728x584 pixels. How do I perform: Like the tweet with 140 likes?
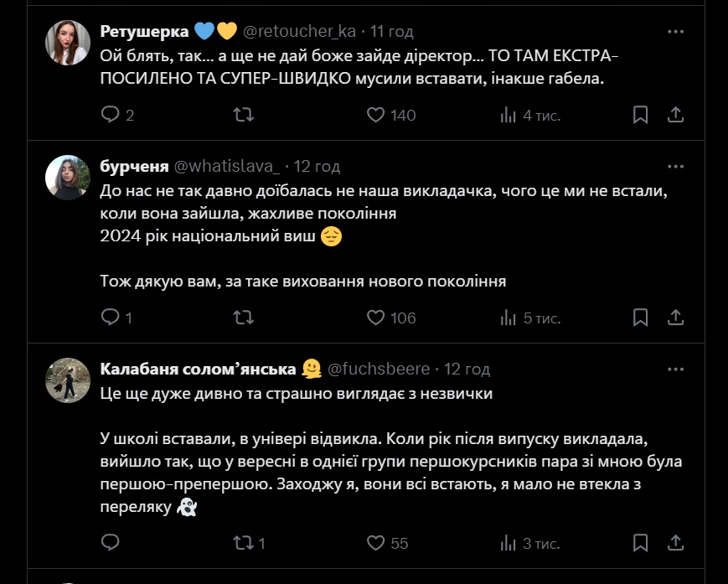376,115
